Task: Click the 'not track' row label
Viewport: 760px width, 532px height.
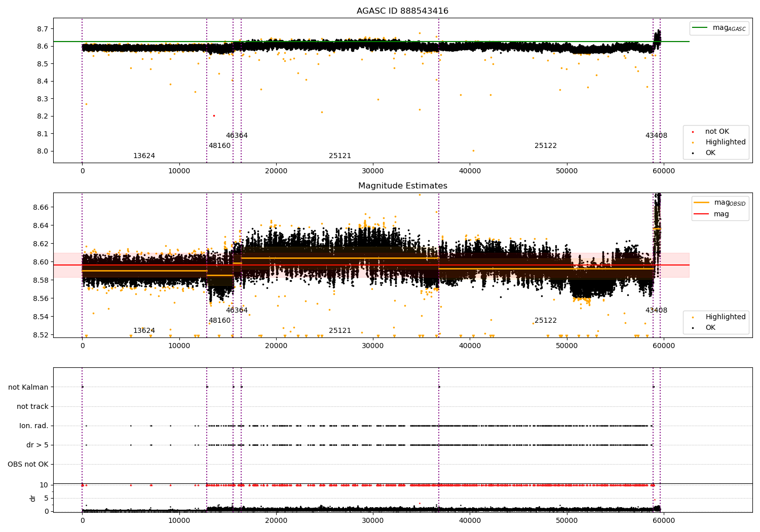Action: pos(32,406)
